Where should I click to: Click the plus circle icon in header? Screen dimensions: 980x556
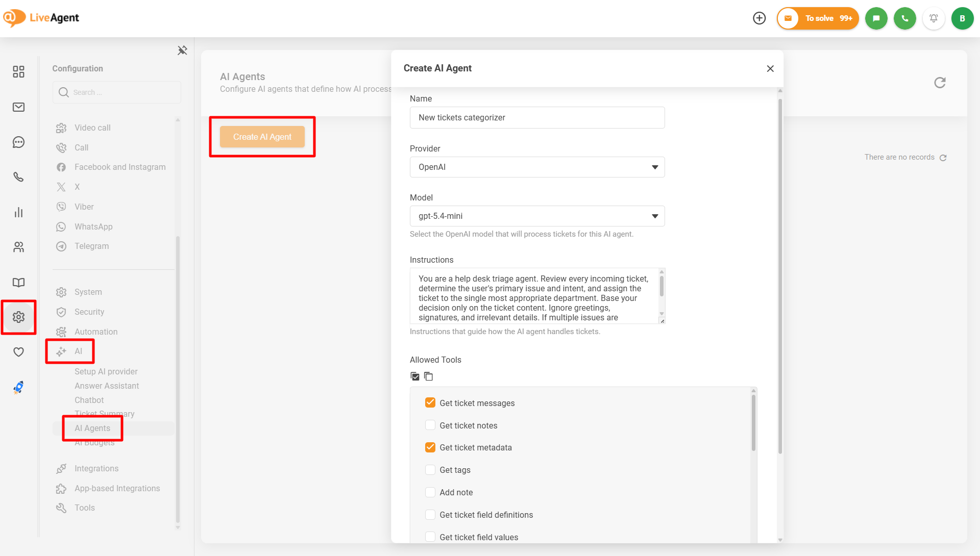759,18
